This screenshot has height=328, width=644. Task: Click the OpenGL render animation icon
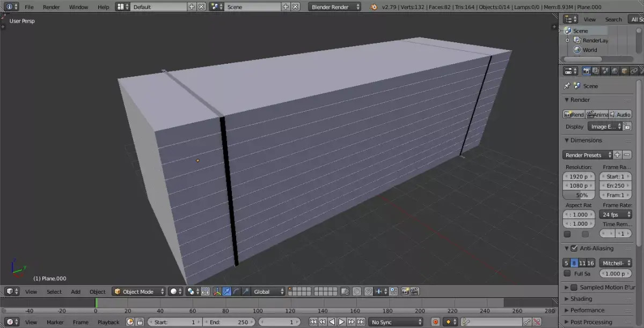415,292
